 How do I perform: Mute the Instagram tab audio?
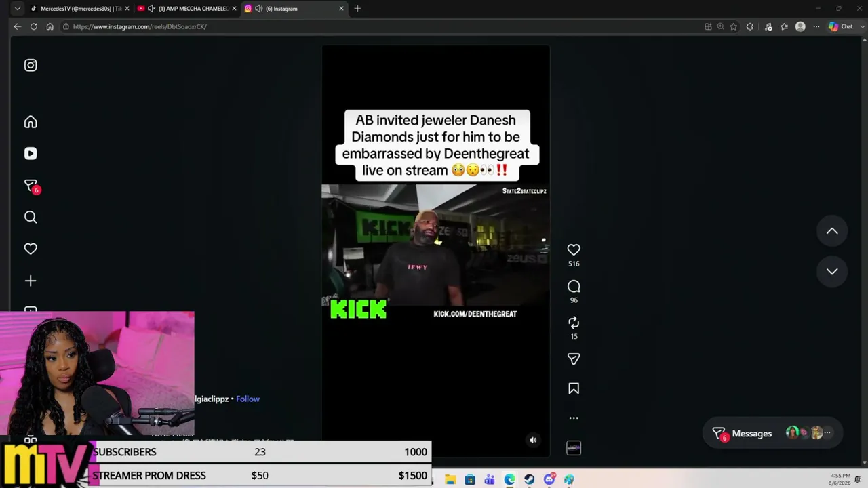pyautogui.click(x=258, y=9)
